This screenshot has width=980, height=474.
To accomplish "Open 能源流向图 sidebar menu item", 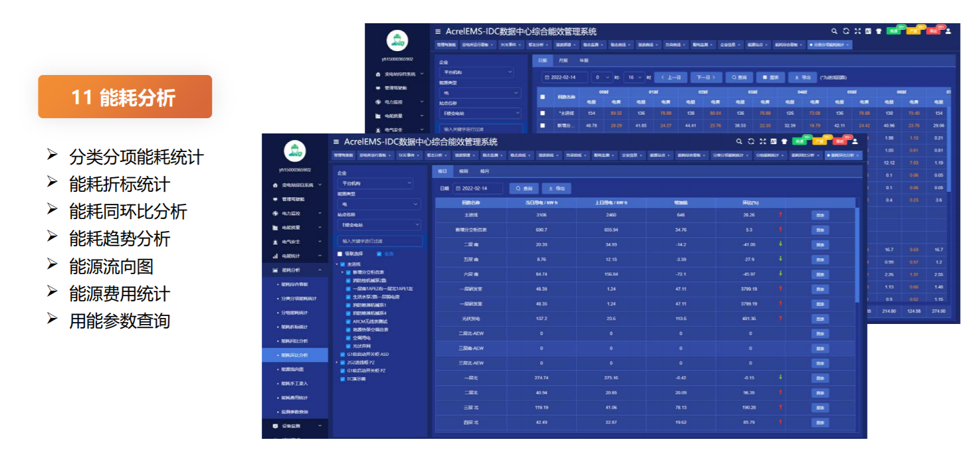I will (x=293, y=369).
